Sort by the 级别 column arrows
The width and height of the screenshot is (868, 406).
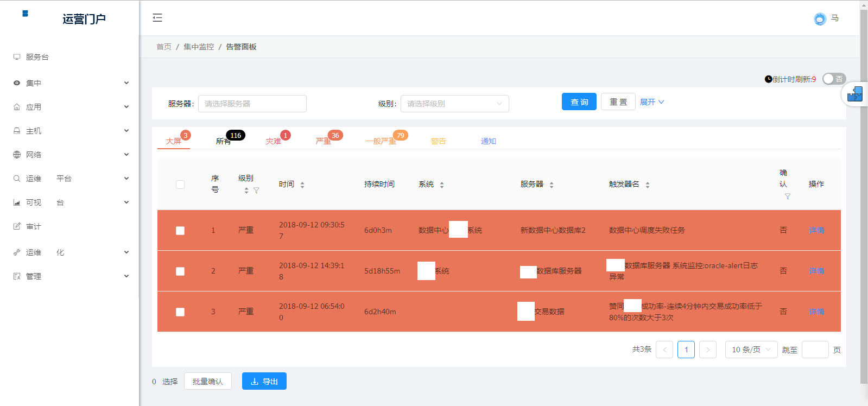pyautogui.click(x=246, y=191)
